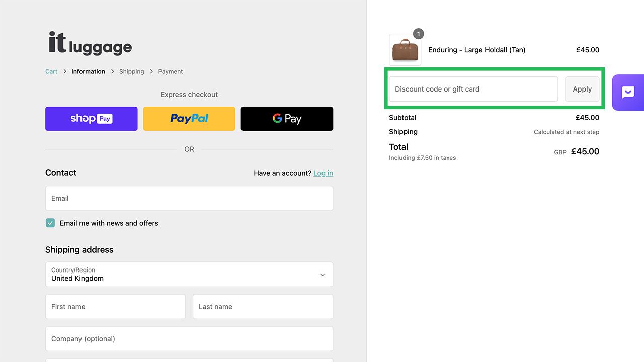The image size is (644, 362).
Task: Click the Shipping address heading
Action: click(79, 250)
